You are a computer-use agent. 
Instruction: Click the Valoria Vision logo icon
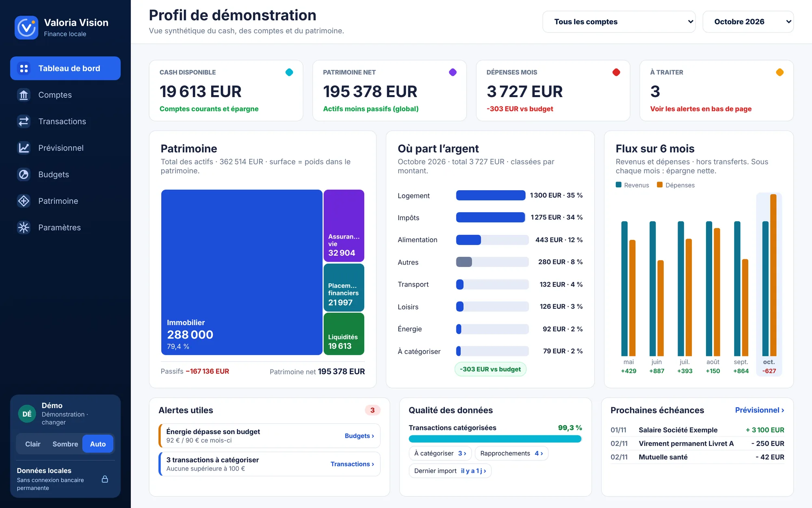pos(26,27)
